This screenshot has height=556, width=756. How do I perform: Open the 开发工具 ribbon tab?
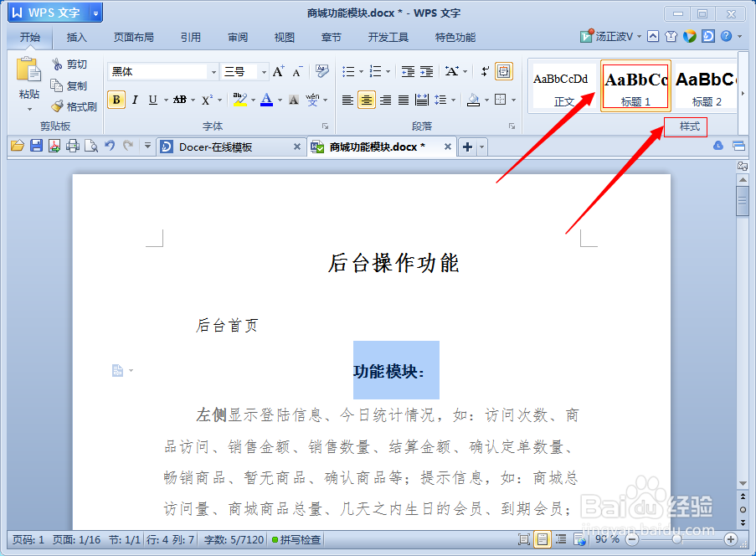click(x=388, y=37)
